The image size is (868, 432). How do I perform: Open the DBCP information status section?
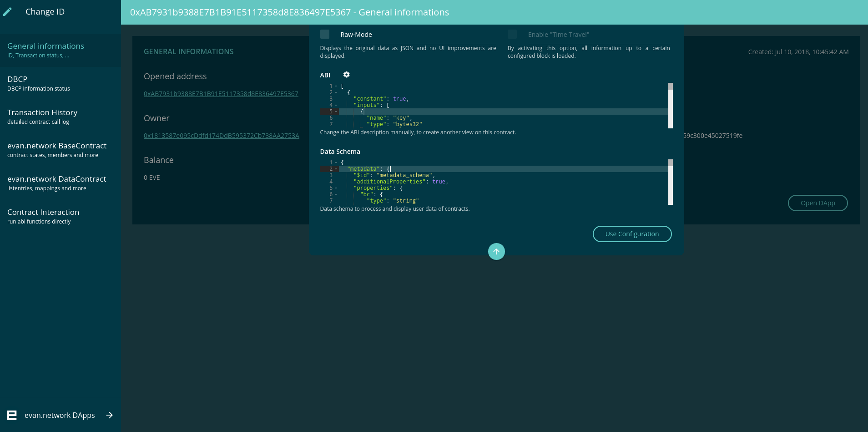[x=61, y=83]
